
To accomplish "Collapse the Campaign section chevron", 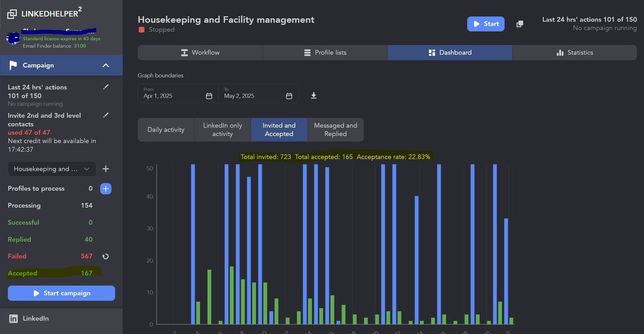I will (106, 65).
